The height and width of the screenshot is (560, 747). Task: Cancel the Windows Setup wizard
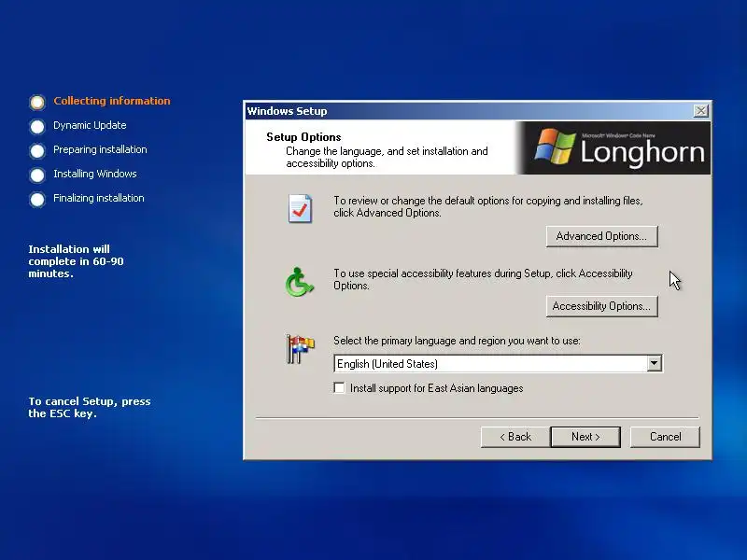coord(665,437)
